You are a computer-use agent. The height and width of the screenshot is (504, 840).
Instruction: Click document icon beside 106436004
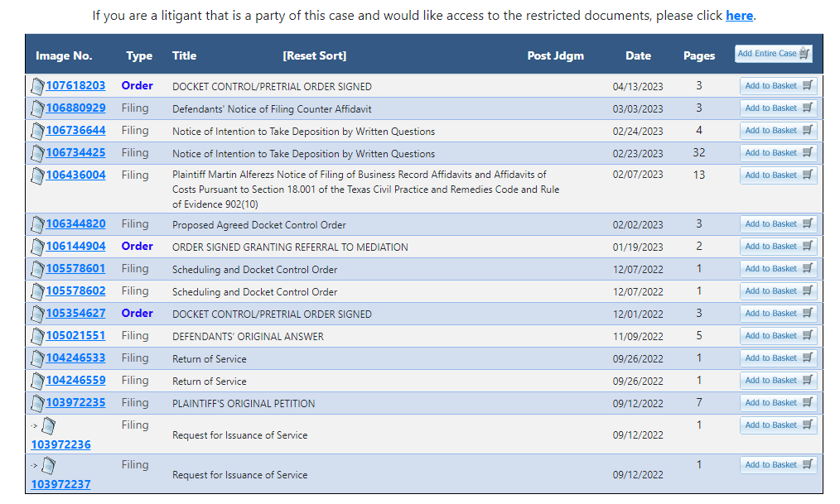pyautogui.click(x=37, y=176)
